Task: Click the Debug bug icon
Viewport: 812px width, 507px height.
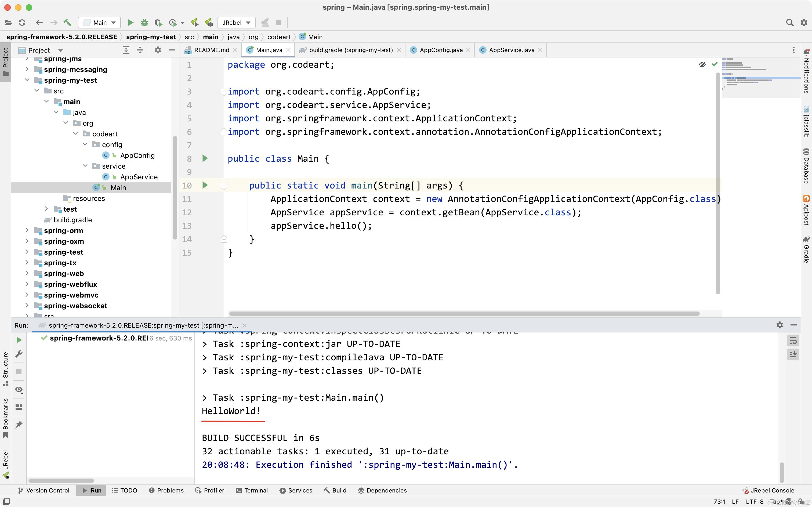Action: (x=144, y=23)
